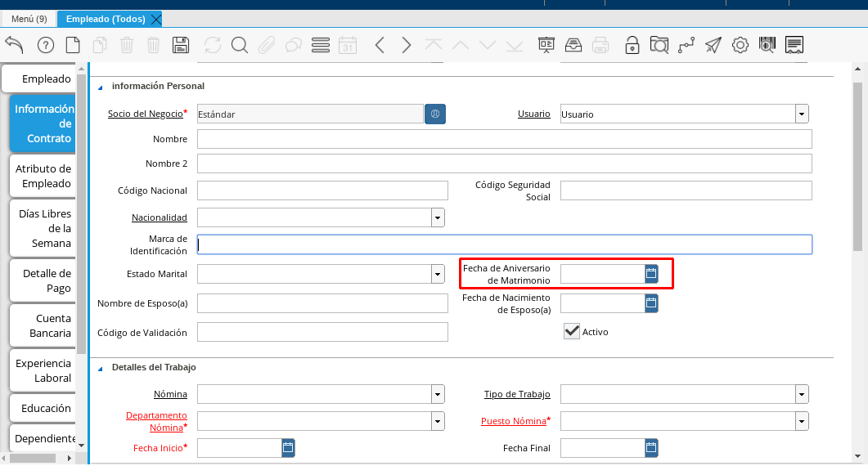Click the Undo changes arrow icon

(x=15, y=45)
